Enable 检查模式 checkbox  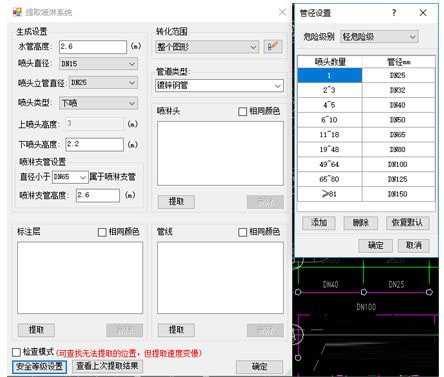(x=16, y=352)
